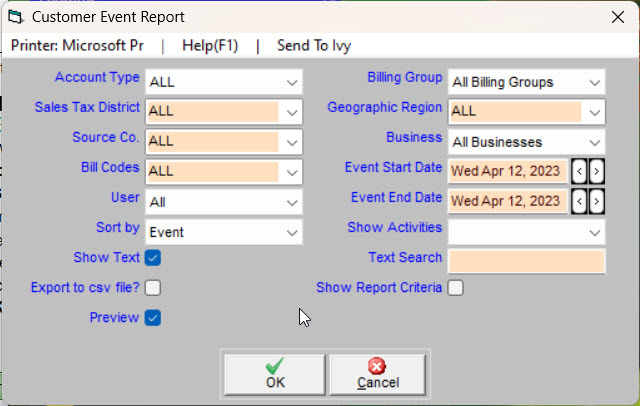The height and width of the screenshot is (406, 640).
Task: Advance Event Start Date forward one day
Action: [x=596, y=171]
